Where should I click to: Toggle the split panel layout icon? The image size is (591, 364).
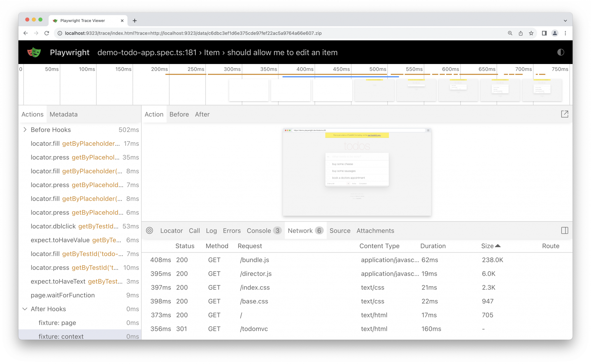click(565, 230)
